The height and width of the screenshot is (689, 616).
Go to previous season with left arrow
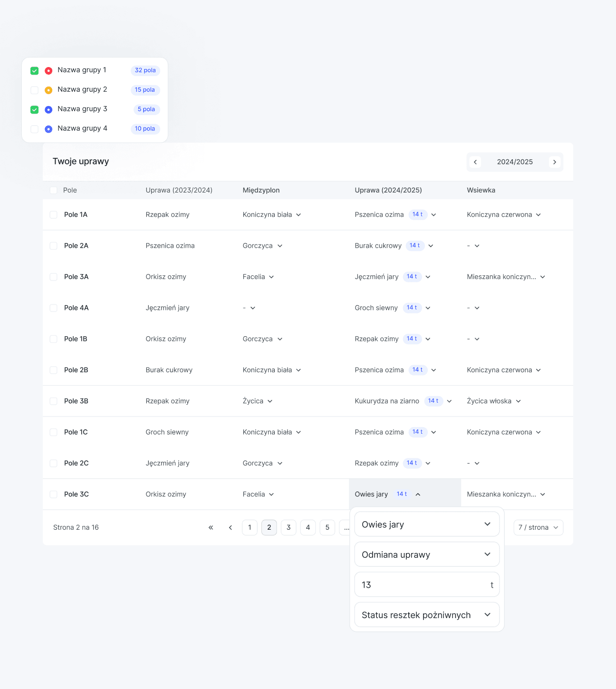475,162
